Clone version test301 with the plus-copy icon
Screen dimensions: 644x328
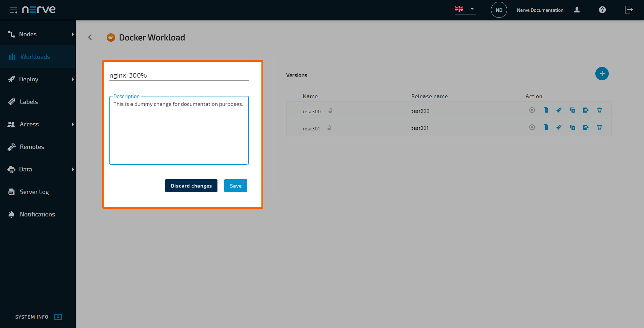[x=573, y=127]
